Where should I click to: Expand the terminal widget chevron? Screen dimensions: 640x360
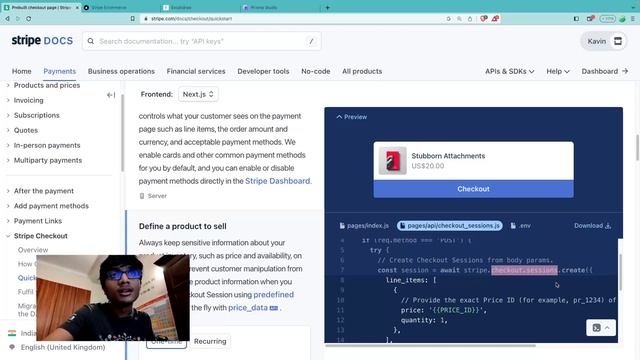point(607,328)
